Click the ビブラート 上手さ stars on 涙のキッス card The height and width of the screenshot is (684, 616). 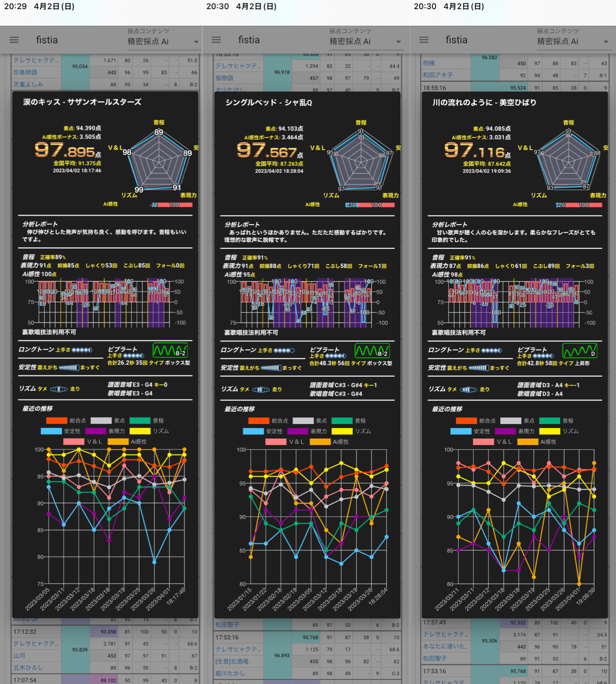133,356
